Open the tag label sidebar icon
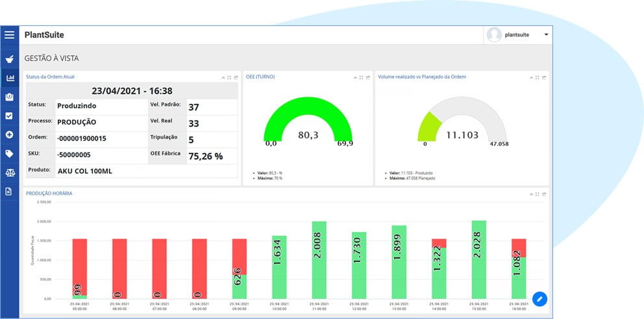 tap(10, 154)
